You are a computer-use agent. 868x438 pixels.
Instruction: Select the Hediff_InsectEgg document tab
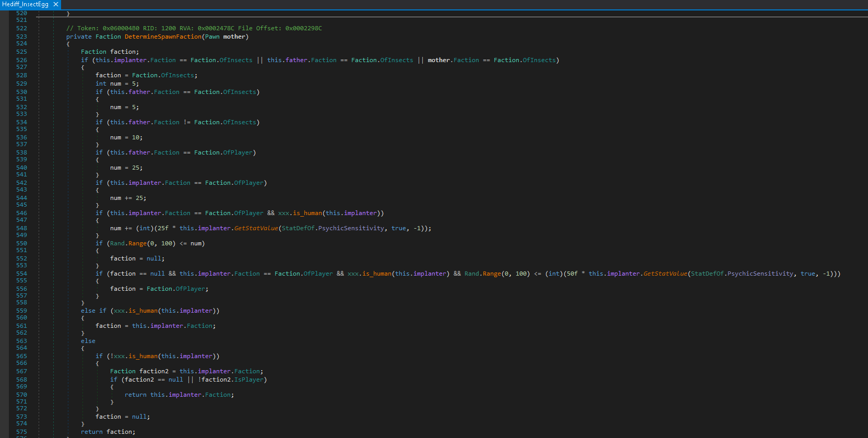pyautogui.click(x=30, y=4)
